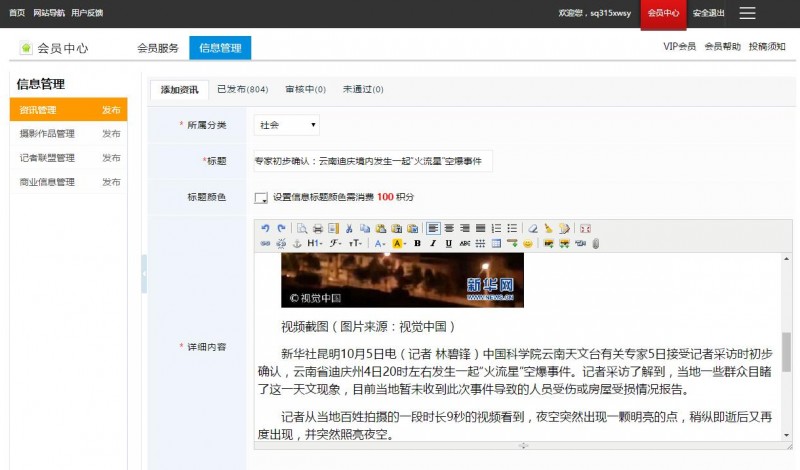The image size is (800, 470).
Task: Upload multiple images icon
Action: point(564,243)
